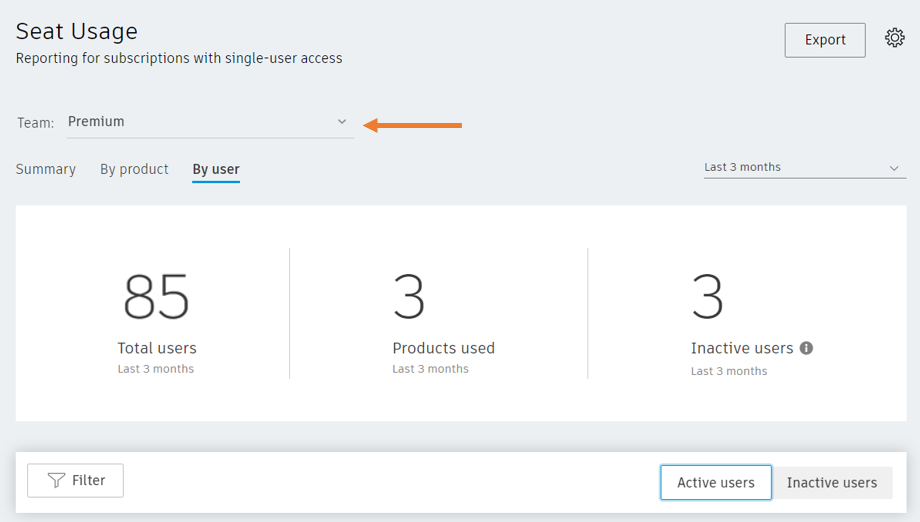Viewport: 920px width, 522px height.
Task: Toggle to Inactive users view
Action: coord(832,483)
